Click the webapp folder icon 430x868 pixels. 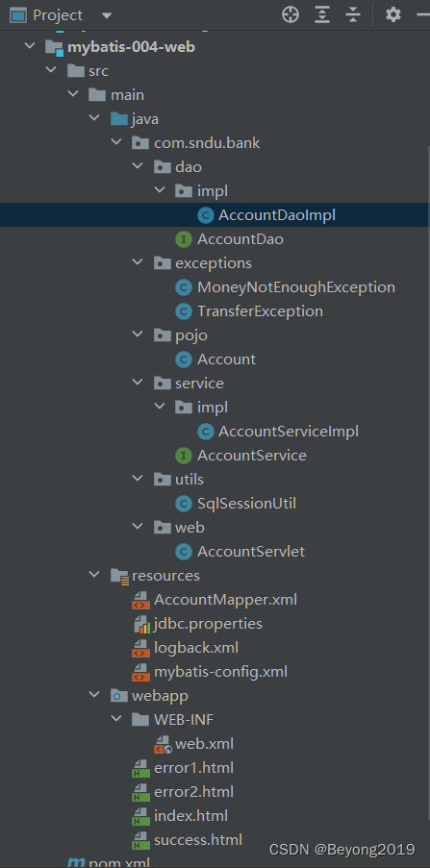(119, 696)
